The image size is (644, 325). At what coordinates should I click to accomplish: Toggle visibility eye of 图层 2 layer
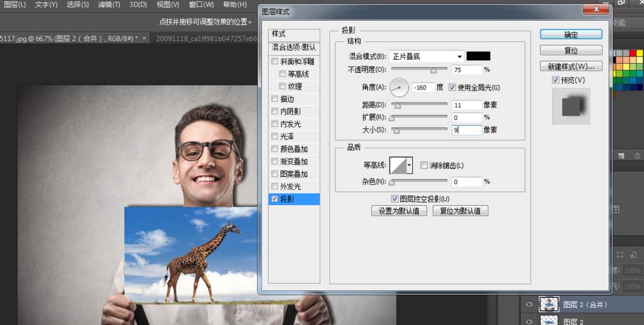(529, 322)
